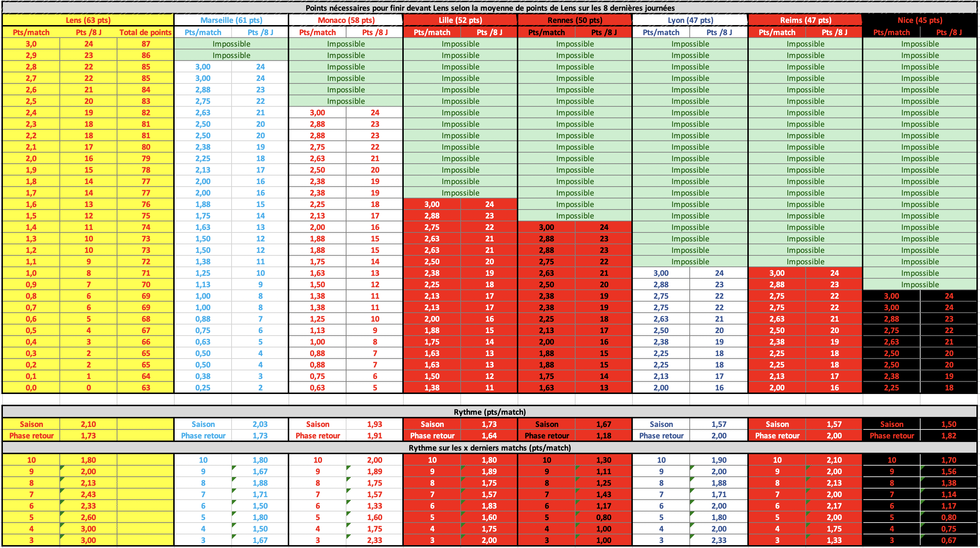Click Nice last 10 matches value '1,70'
The height and width of the screenshot is (548, 980).
coord(949,460)
